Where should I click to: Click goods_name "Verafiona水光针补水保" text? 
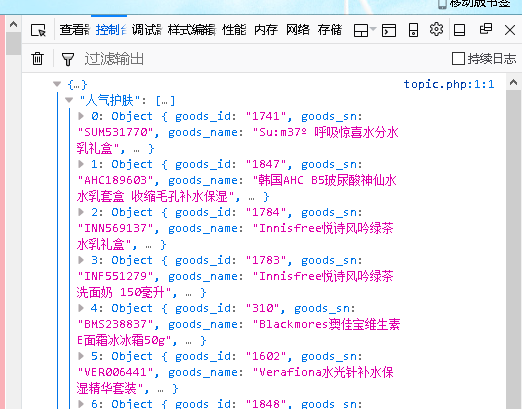[323, 372]
